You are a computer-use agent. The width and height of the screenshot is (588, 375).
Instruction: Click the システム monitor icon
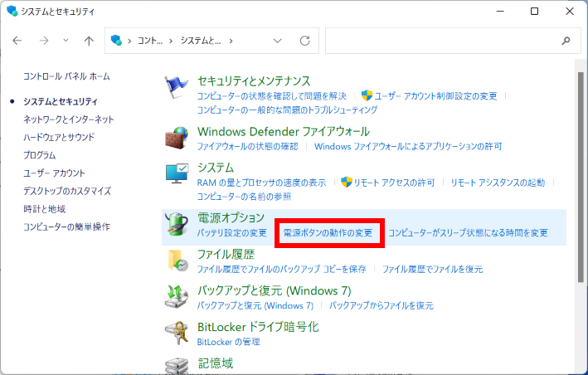[x=177, y=176]
